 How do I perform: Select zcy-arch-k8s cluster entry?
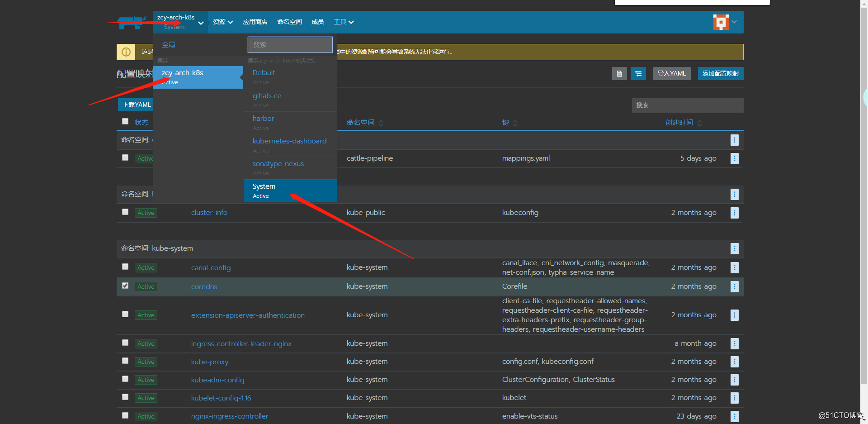[x=198, y=77]
